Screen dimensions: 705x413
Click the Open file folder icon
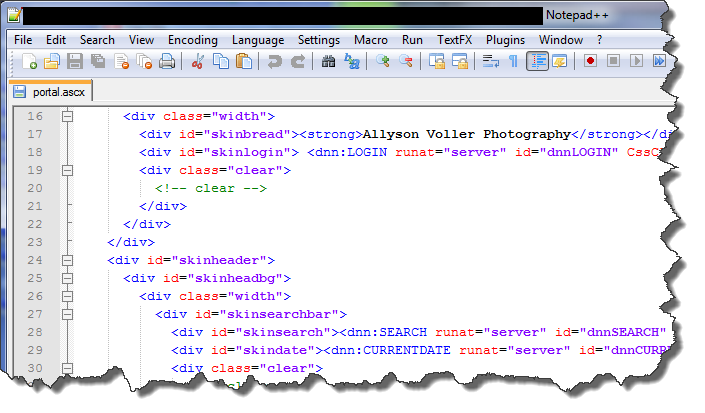tap(52, 62)
